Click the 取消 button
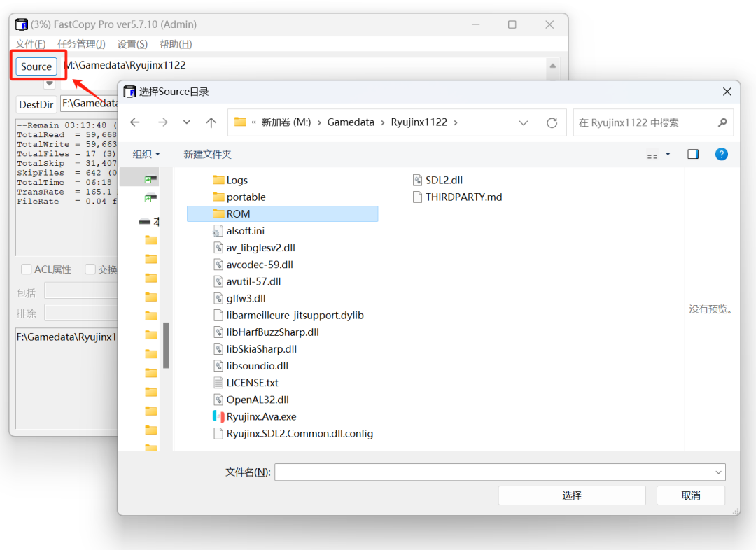Viewport: 756px width, 550px height. tap(691, 495)
